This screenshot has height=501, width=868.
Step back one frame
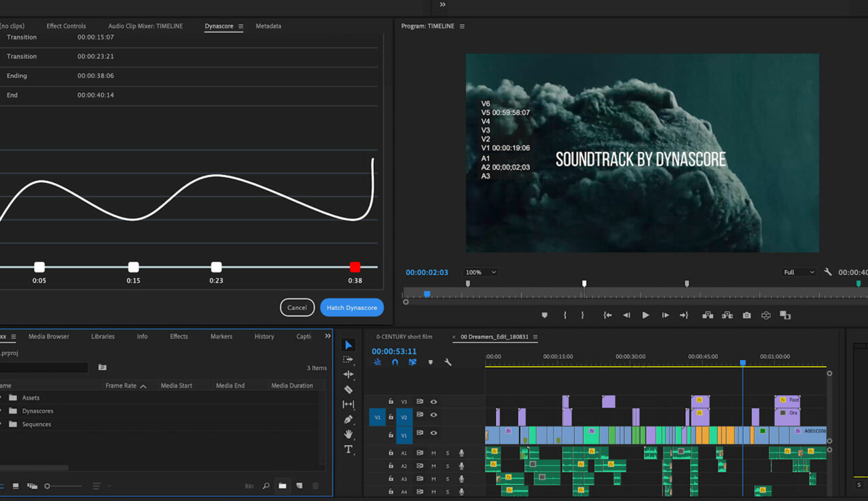click(x=626, y=315)
